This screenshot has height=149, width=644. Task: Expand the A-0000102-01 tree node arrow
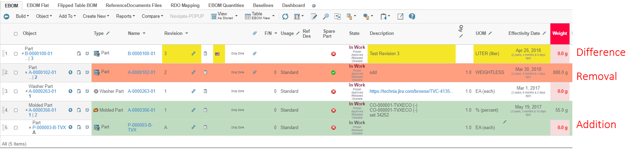click(x=26, y=73)
